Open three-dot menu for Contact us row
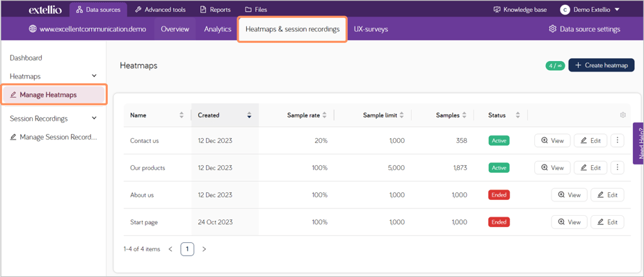The width and height of the screenshot is (644, 277). pyautogui.click(x=618, y=140)
